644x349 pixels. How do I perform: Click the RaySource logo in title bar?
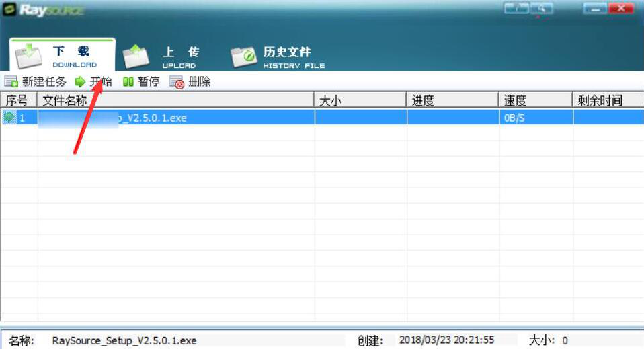[43, 10]
